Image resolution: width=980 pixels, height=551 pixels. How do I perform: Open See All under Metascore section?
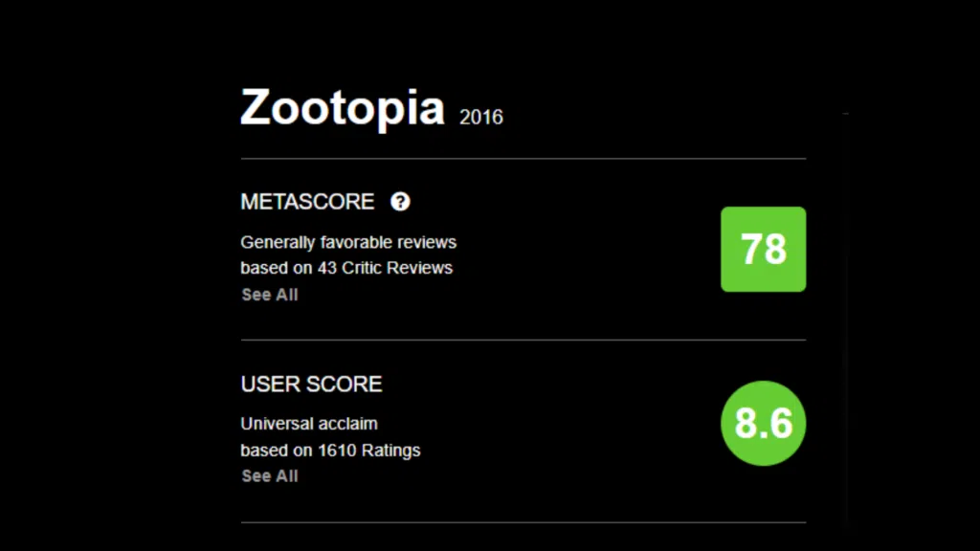[x=268, y=295]
